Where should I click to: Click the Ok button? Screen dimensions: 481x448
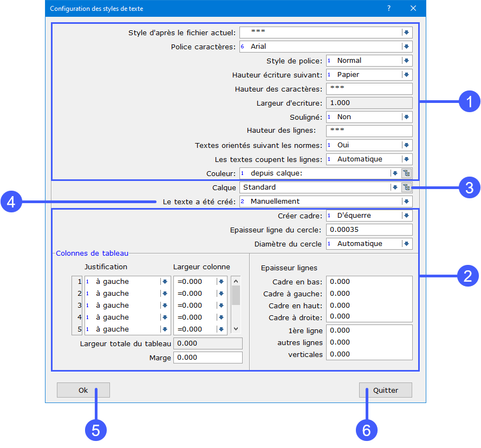(83, 390)
